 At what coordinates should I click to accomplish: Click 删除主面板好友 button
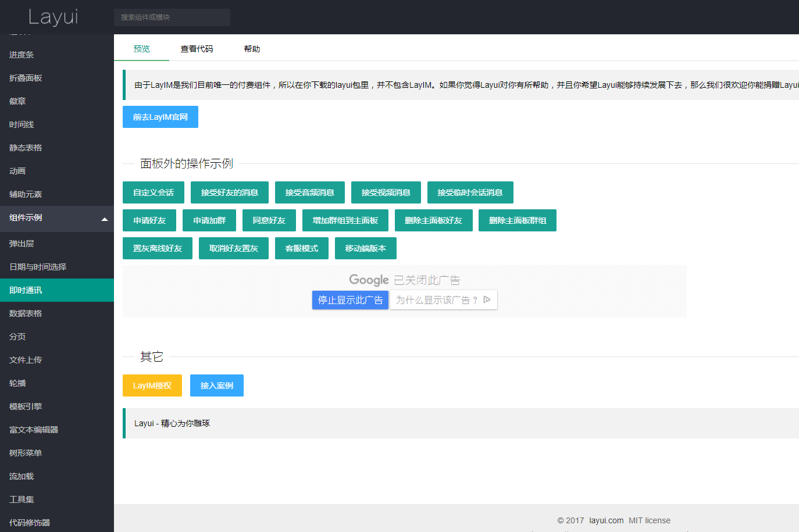tap(434, 220)
